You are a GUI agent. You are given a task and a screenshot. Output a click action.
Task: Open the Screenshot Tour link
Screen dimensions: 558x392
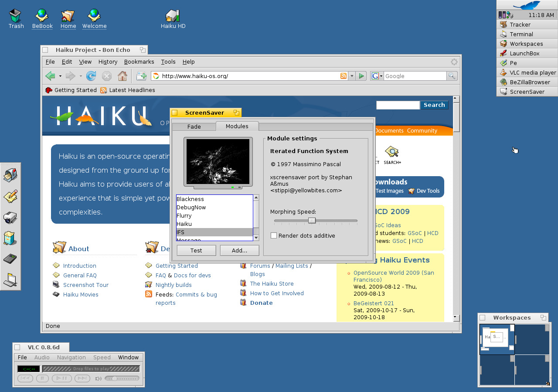click(86, 285)
